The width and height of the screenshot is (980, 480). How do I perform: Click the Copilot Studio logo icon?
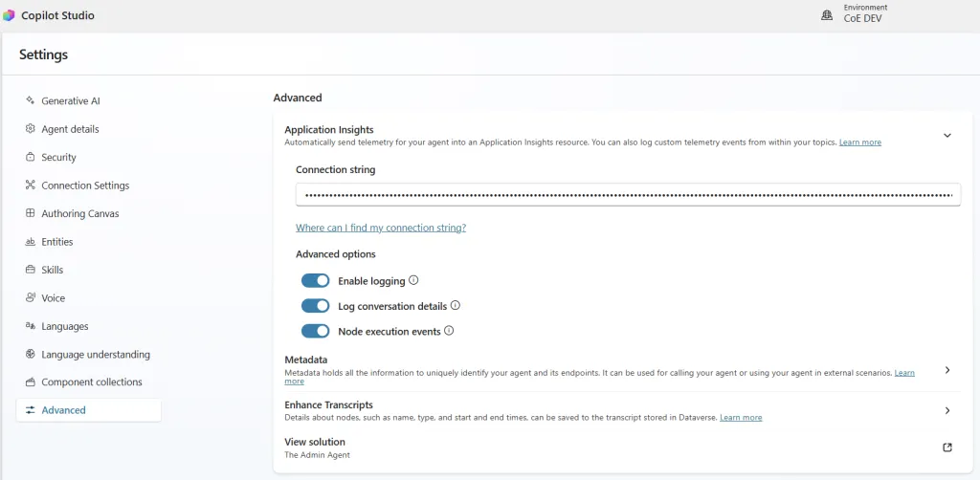[8, 15]
